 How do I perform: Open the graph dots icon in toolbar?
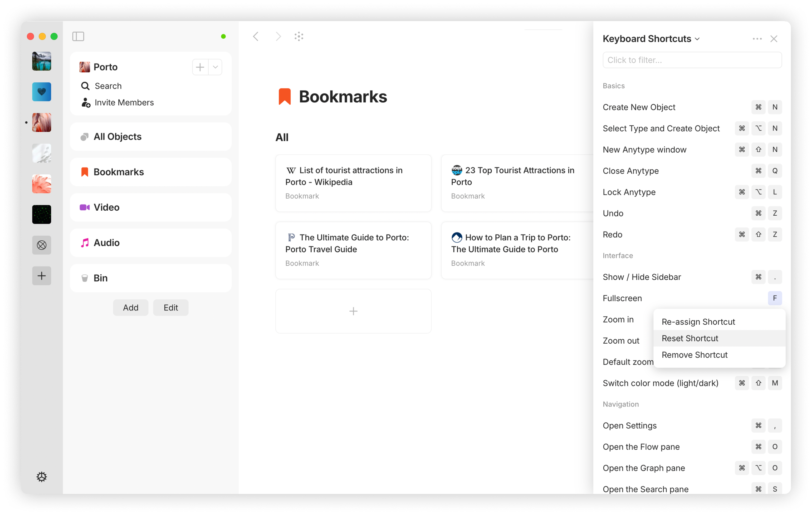coord(299,36)
